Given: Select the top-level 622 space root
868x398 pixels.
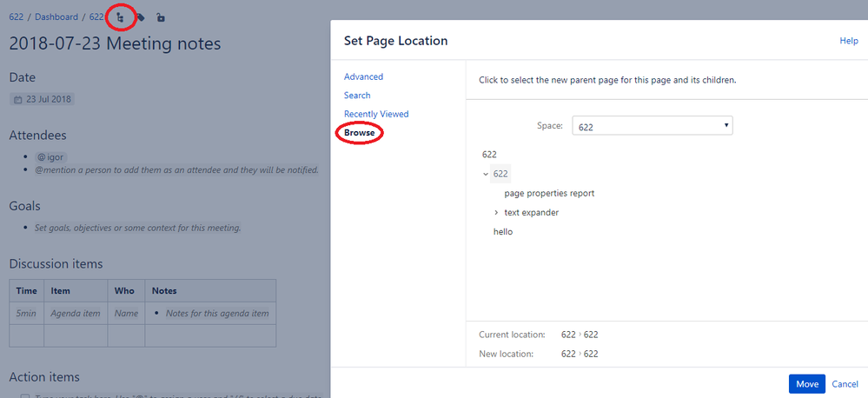Looking at the screenshot, I should click(489, 155).
